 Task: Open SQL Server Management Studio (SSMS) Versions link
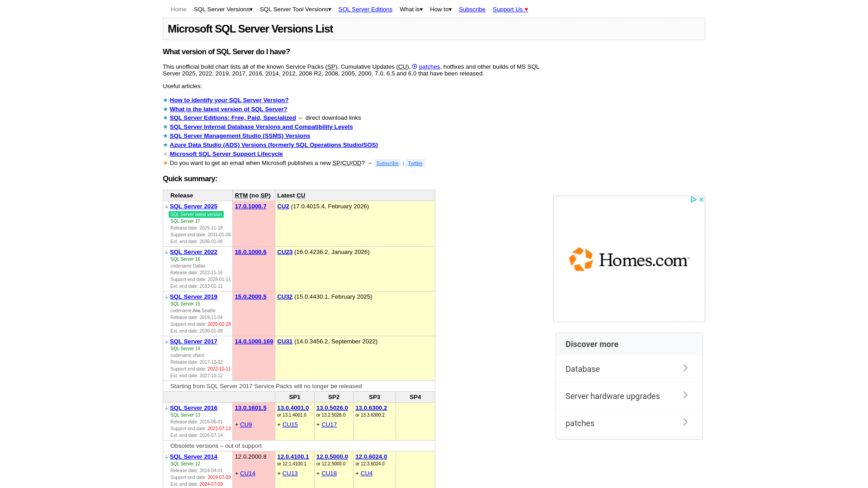pyautogui.click(x=240, y=136)
